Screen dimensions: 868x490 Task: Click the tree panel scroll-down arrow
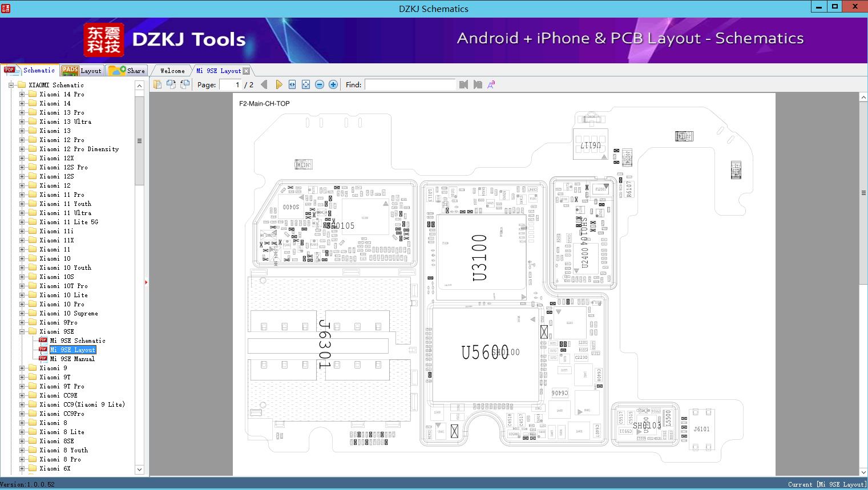click(x=139, y=469)
